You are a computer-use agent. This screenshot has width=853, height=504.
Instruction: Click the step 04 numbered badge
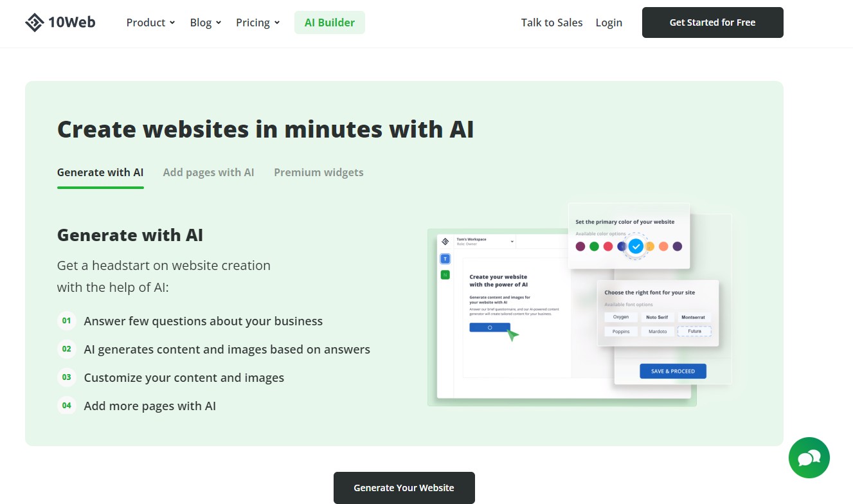(x=67, y=405)
